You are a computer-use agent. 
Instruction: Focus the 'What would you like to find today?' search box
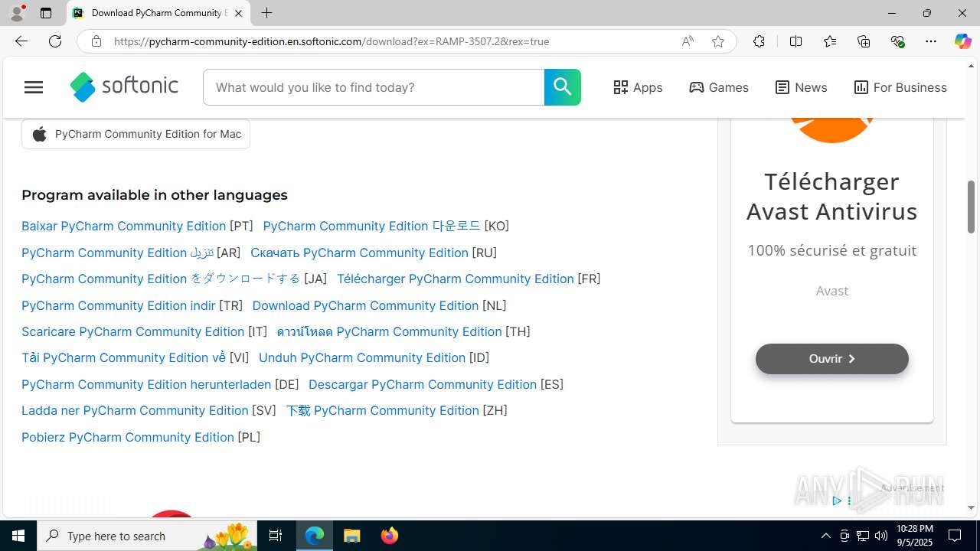pyautogui.click(x=374, y=87)
